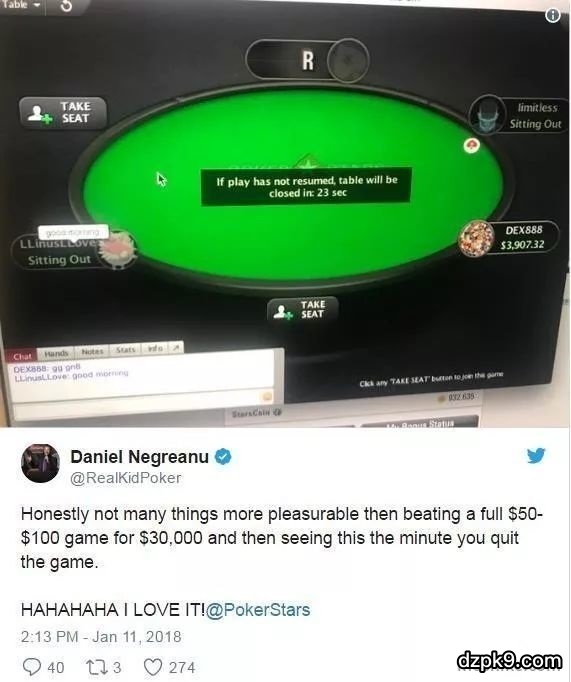Open the Table dropdown menu
The width and height of the screenshot is (571, 682).
(x=21, y=5)
